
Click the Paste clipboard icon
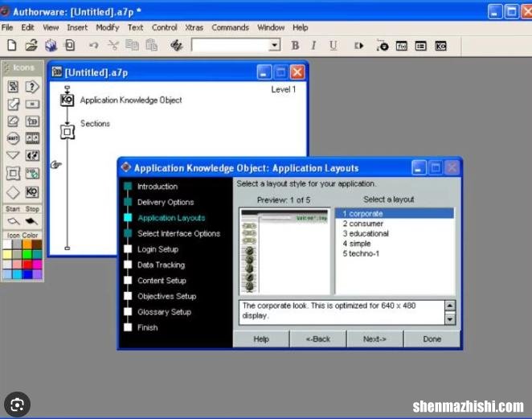coord(151,45)
